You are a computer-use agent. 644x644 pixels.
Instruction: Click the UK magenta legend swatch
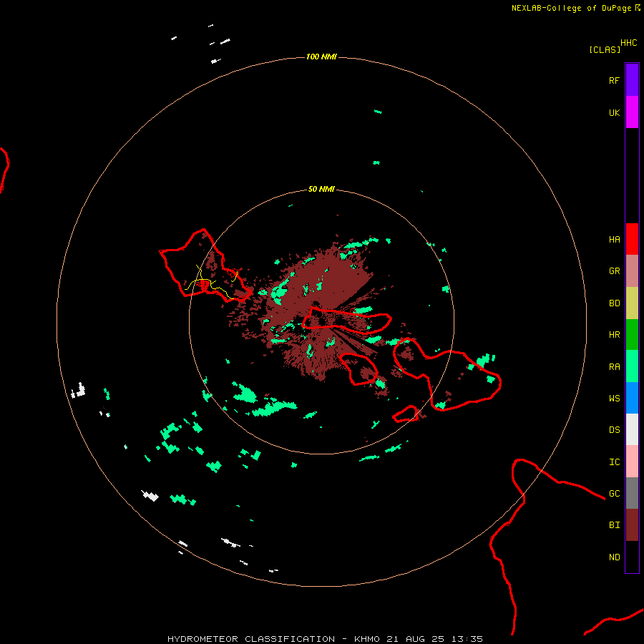point(632,112)
